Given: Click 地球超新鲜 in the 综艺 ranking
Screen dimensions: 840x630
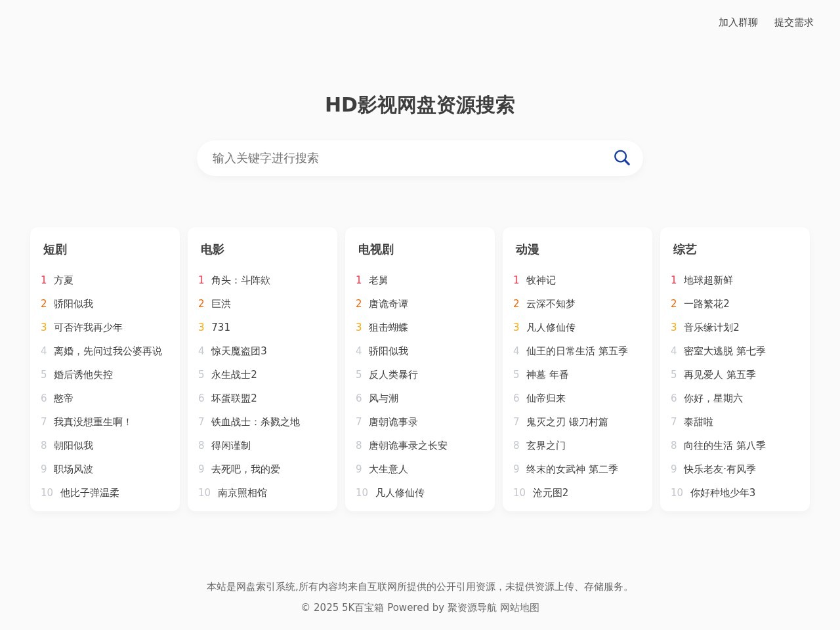Looking at the screenshot, I should coord(707,280).
